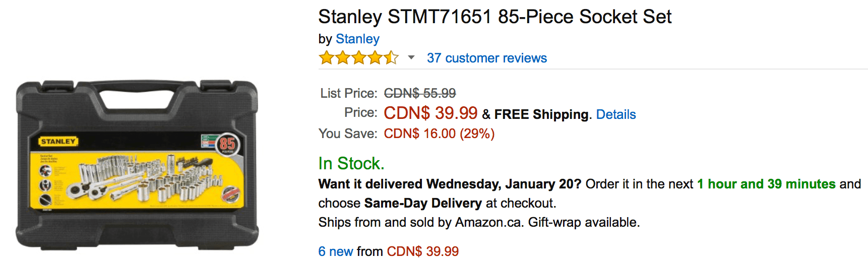This screenshot has height=262, width=868.
Task: Click the green In Stock status
Action: click(x=351, y=163)
